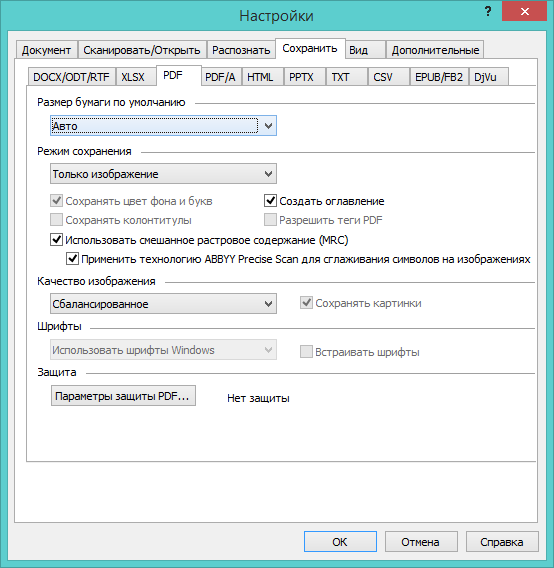The width and height of the screenshot is (554, 568).
Task: Click the help question mark icon
Action: point(488,12)
